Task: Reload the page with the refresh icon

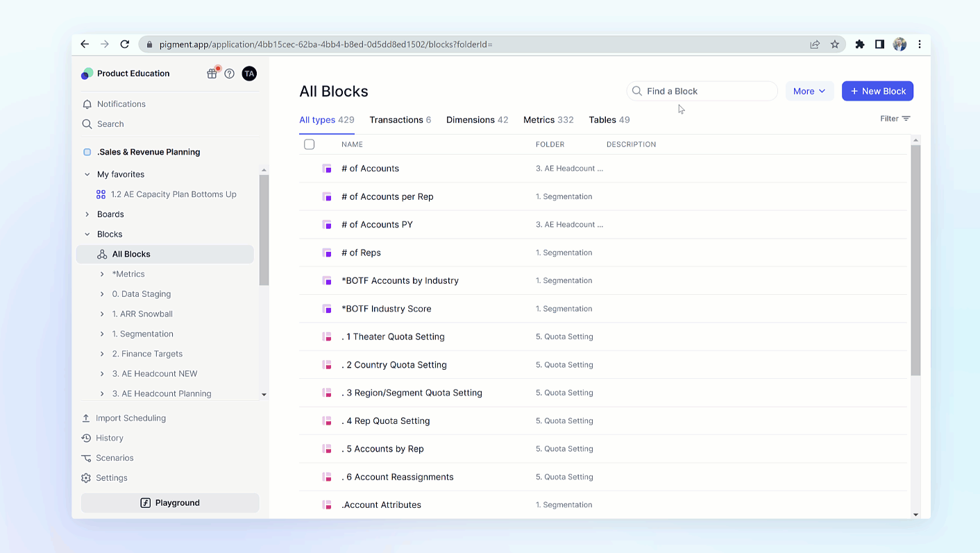Action: (125, 44)
